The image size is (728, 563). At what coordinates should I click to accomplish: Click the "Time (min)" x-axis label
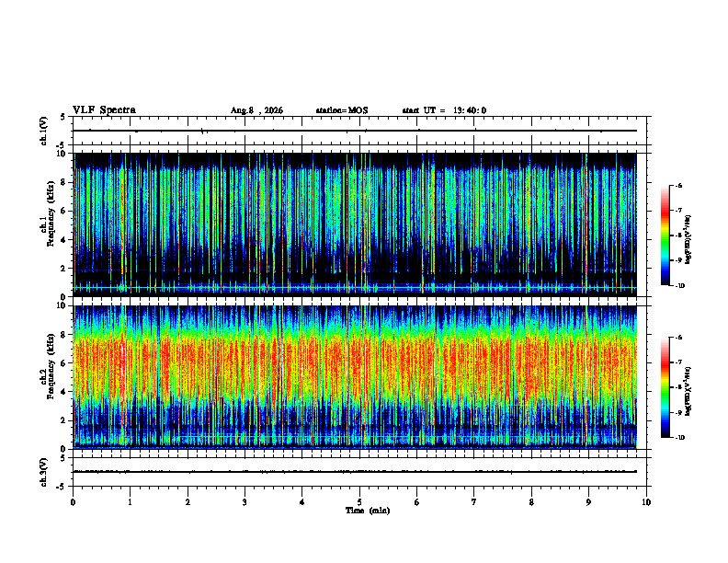pyautogui.click(x=368, y=511)
